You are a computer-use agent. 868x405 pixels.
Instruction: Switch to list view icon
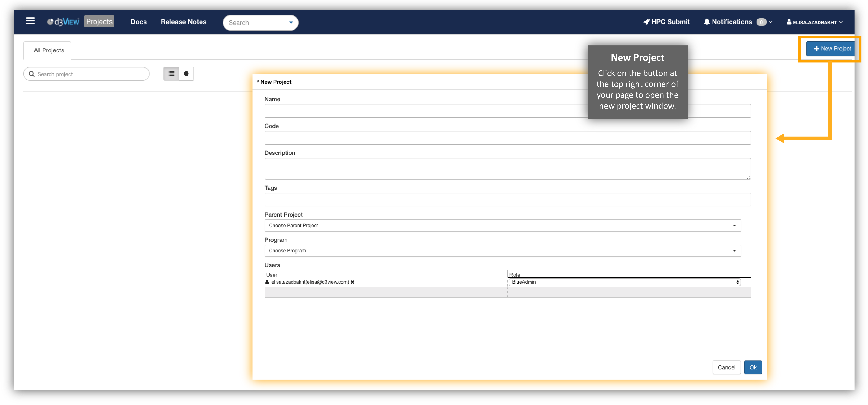pos(171,74)
